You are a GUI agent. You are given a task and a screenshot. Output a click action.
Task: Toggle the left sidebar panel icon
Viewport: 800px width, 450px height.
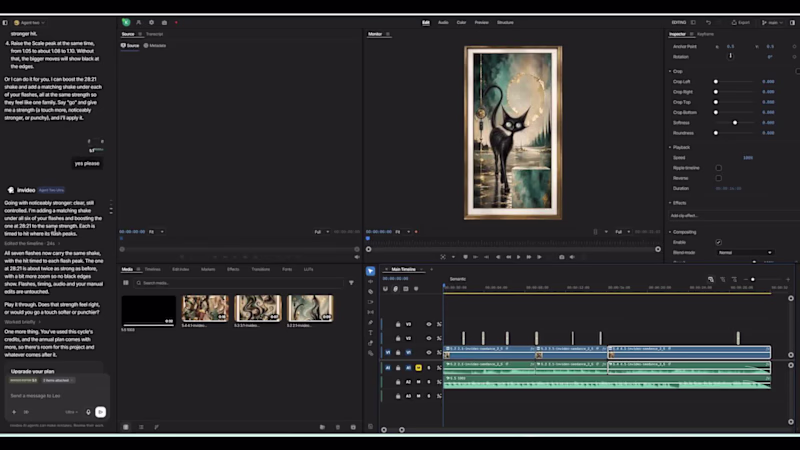[5, 22]
